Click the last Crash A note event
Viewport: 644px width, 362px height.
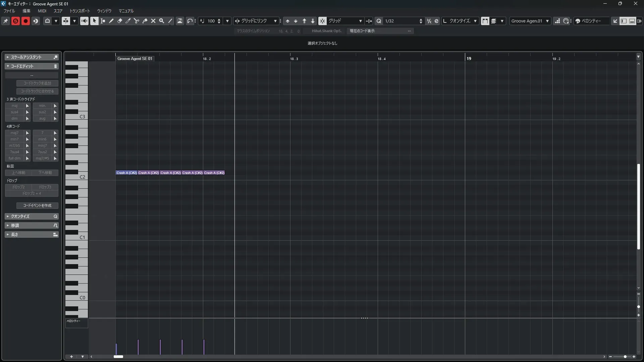214,173
